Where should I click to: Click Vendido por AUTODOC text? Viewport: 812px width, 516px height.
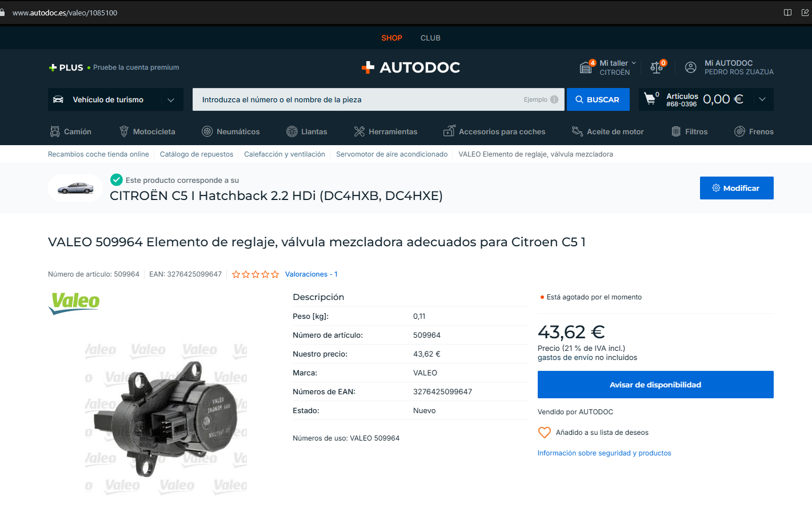pyautogui.click(x=575, y=412)
